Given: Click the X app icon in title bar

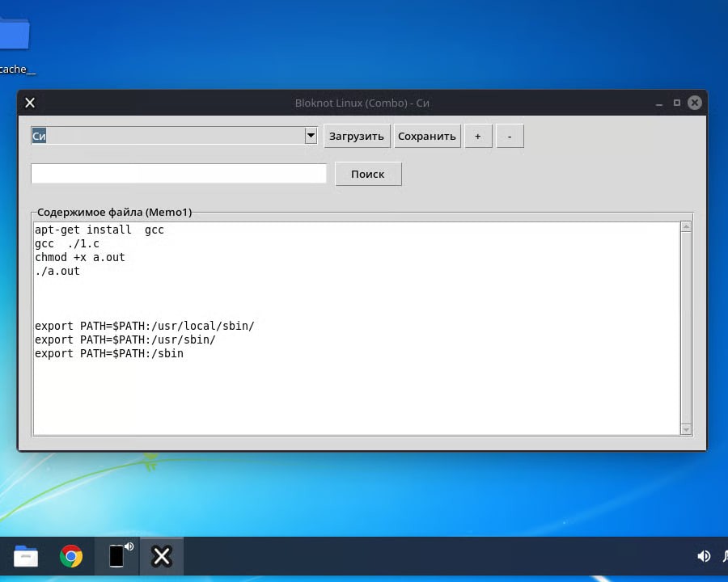Looking at the screenshot, I should coord(30,103).
